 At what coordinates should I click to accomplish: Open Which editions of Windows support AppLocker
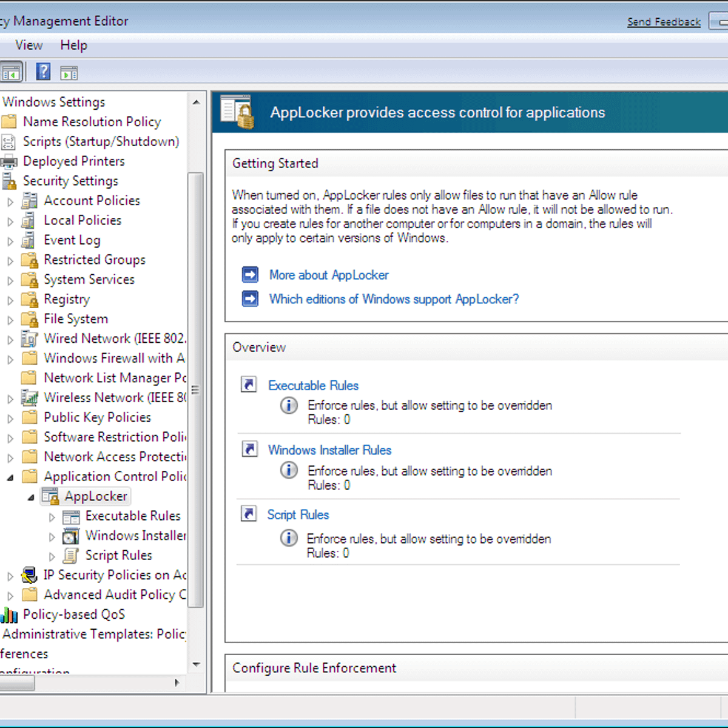tap(394, 299)
